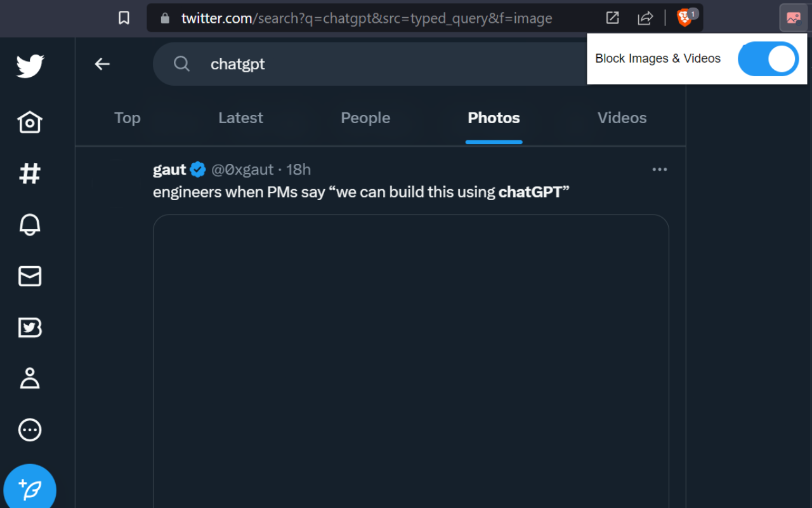Screen dimensions: 812x508
Task: Open the More options circle icon
Action: click(30, 430)
